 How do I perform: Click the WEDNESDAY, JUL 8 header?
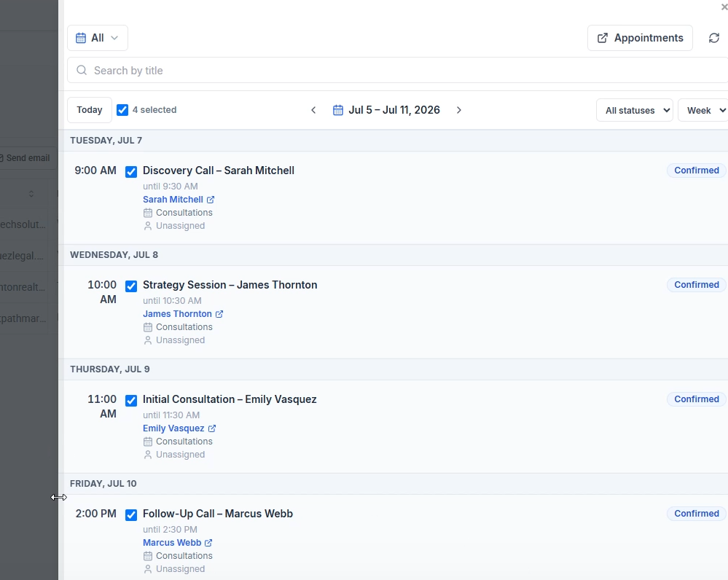(x=114, y=254)
